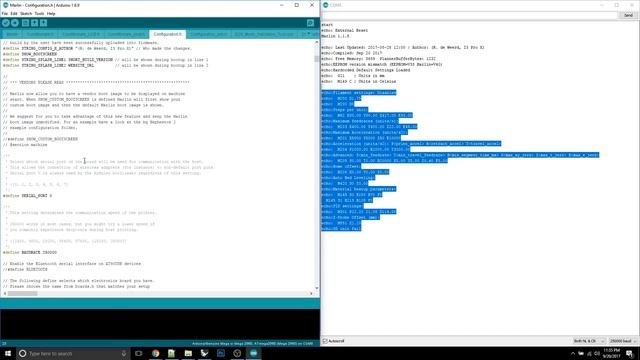Click the taskbar search box

(73, 353)
